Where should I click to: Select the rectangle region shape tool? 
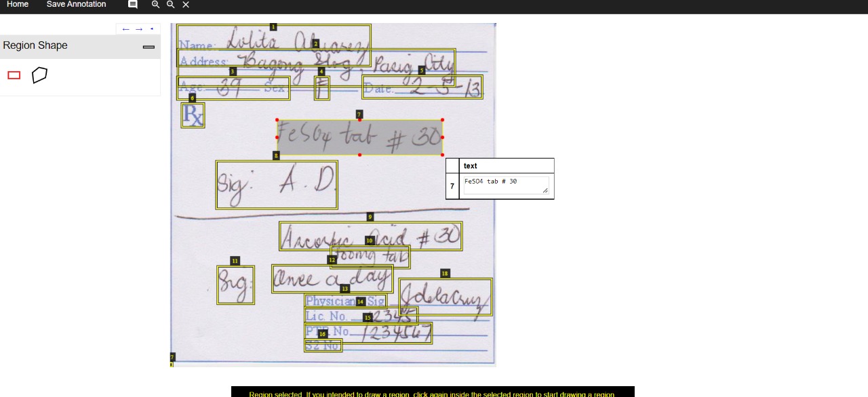tap(14, 75)
